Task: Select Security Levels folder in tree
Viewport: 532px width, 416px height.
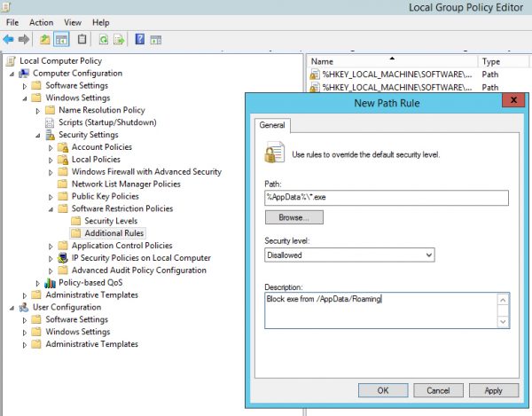Action: coord(111,221)
